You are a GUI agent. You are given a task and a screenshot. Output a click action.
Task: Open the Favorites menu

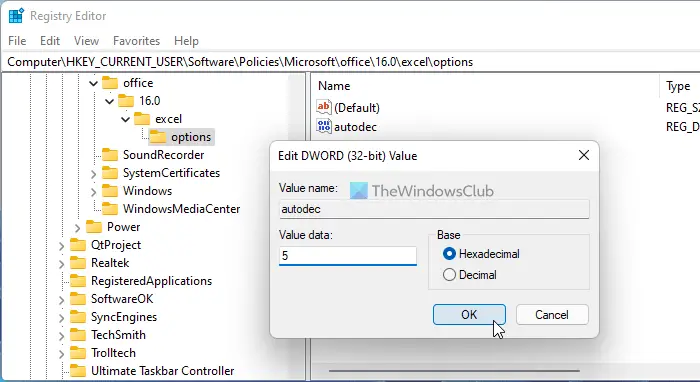pos(136,41)
